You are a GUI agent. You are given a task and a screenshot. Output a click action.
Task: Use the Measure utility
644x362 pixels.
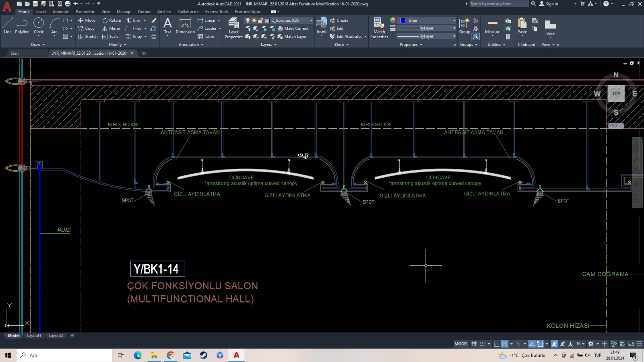point(492,27)
